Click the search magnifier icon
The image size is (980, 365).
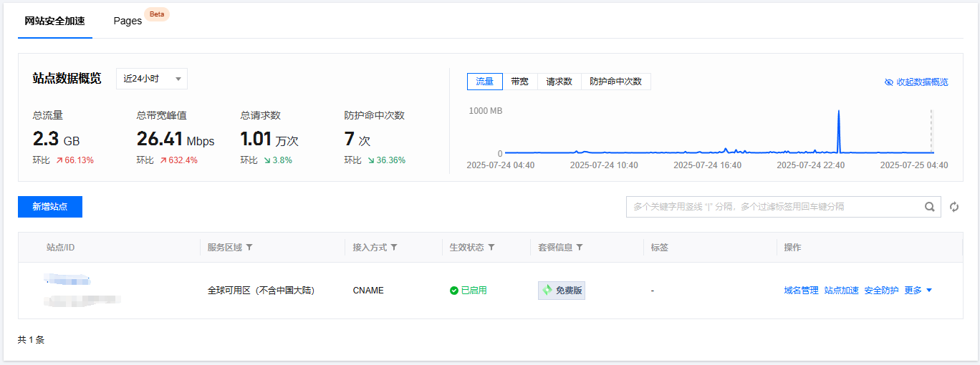[930, 207]
